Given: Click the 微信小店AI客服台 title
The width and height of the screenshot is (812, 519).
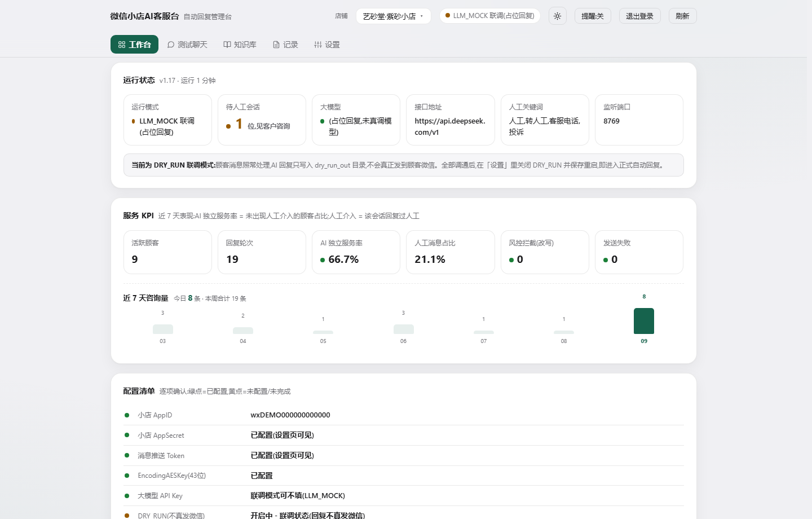Looking at the screenshot, I should 144,16.
